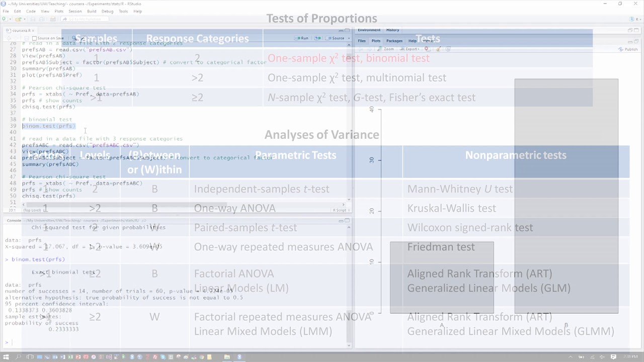Click the File Explorer taskbar icon

(x=227, y=357)
